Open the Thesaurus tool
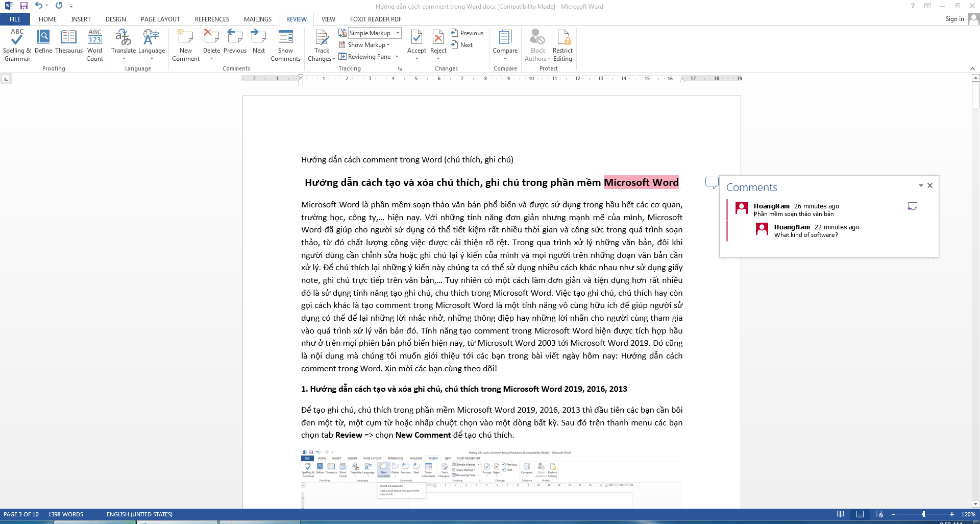The image size is (980, 524). (x=68, y=39)
